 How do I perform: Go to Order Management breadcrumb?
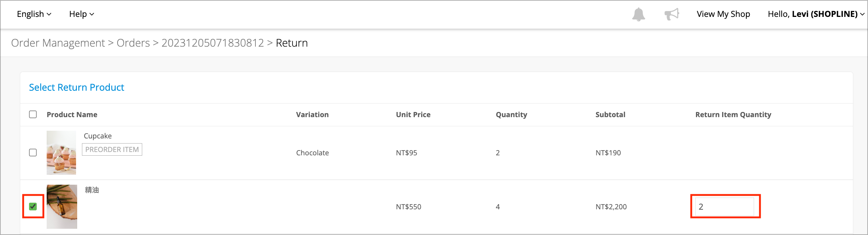pos(58,43)
